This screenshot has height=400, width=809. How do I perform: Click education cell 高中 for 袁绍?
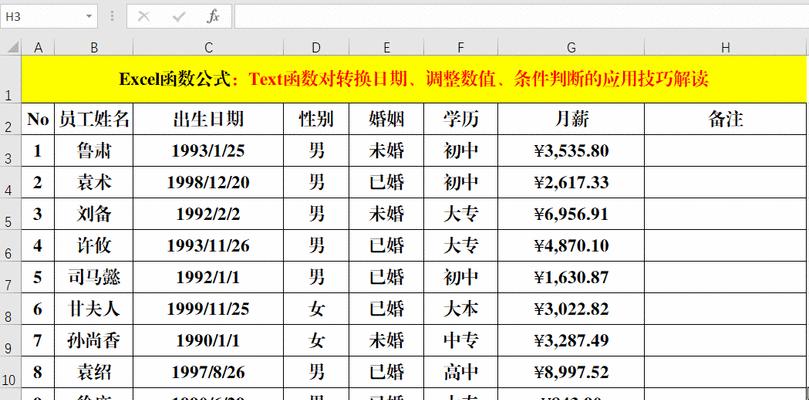tap(461, 372)
